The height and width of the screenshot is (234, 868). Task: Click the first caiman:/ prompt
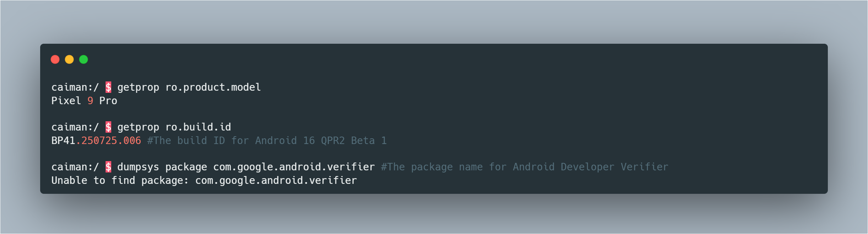pyautogui.click(x=75, y=87)
